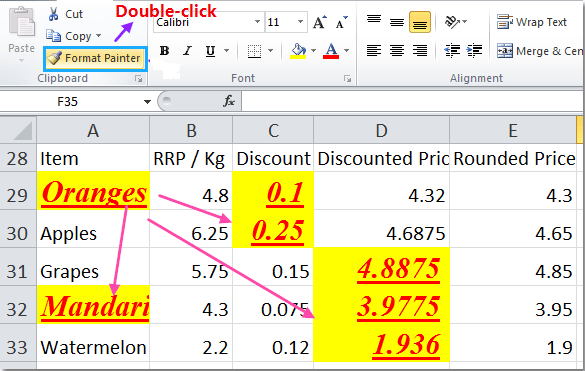Toggle bottom vertical alignment button
Image resolution: width=585 pixels, height=371 pixels.
pyautogui.click(x=420, y=22)
